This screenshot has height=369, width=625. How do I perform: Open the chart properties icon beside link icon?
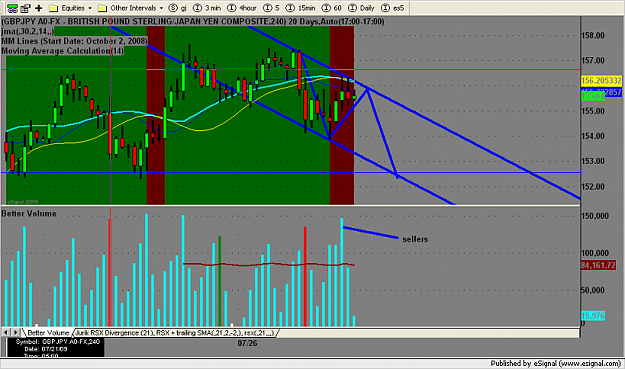point(26,8)
